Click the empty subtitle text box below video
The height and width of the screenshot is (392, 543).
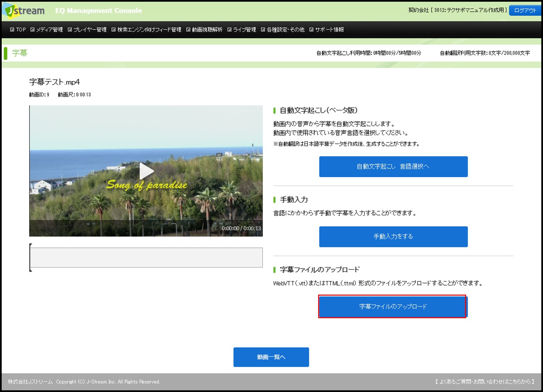(146, 258)
